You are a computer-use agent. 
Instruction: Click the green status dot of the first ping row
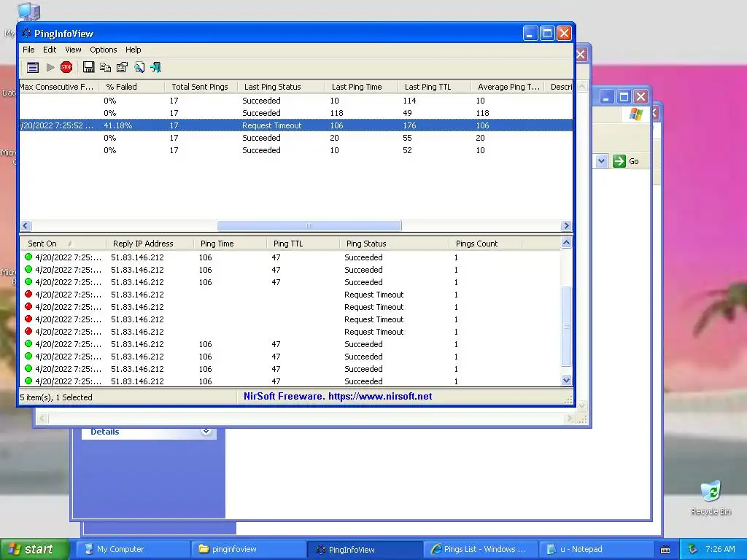(28, 257)
